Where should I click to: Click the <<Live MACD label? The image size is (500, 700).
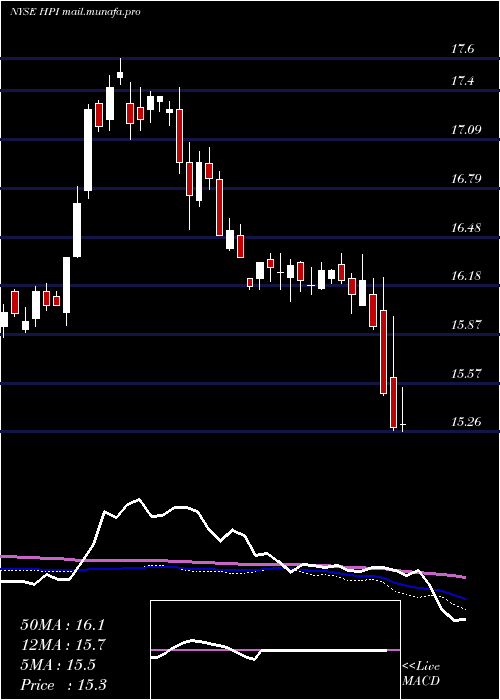(x=421, y=674)
